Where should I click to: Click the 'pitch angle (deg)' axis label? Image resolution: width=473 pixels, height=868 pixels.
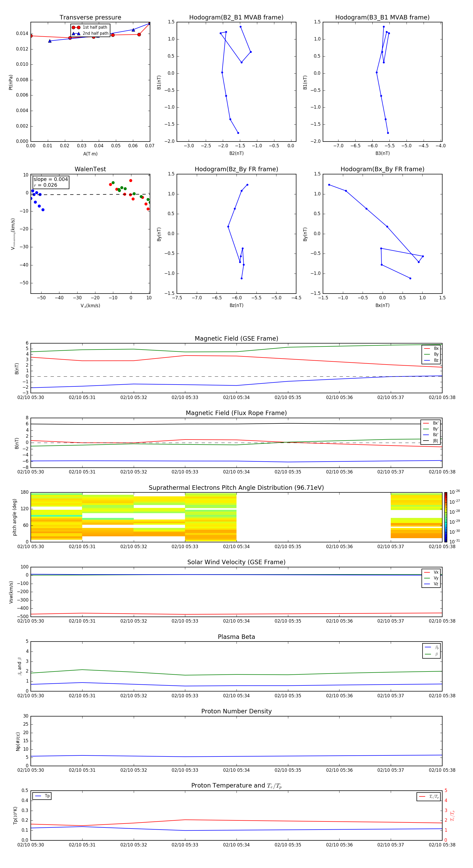click(x=14, y=517)
